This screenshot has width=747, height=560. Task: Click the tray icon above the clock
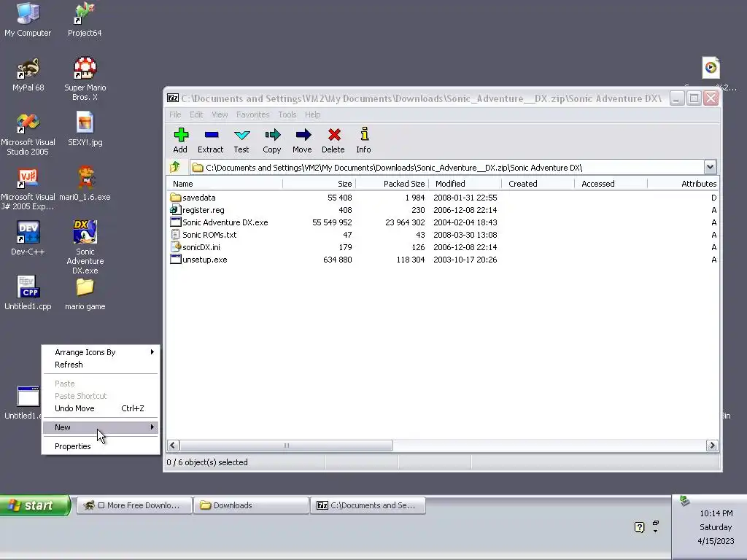click(x=684, y=500)
